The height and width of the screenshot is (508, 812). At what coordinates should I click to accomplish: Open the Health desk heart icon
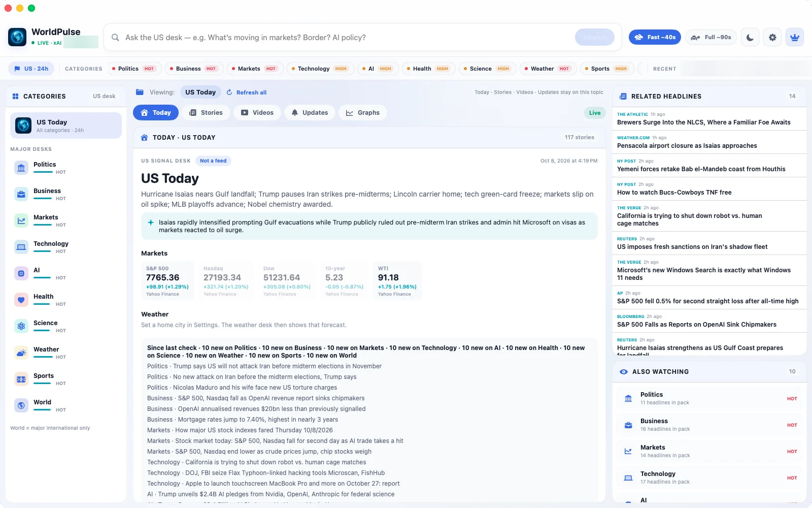[21, 300]
